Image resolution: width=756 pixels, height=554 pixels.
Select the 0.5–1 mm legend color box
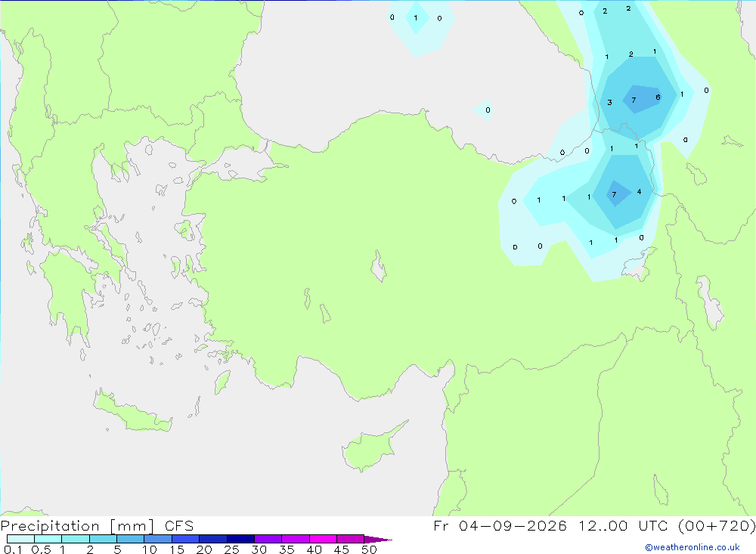coord(48,539)
